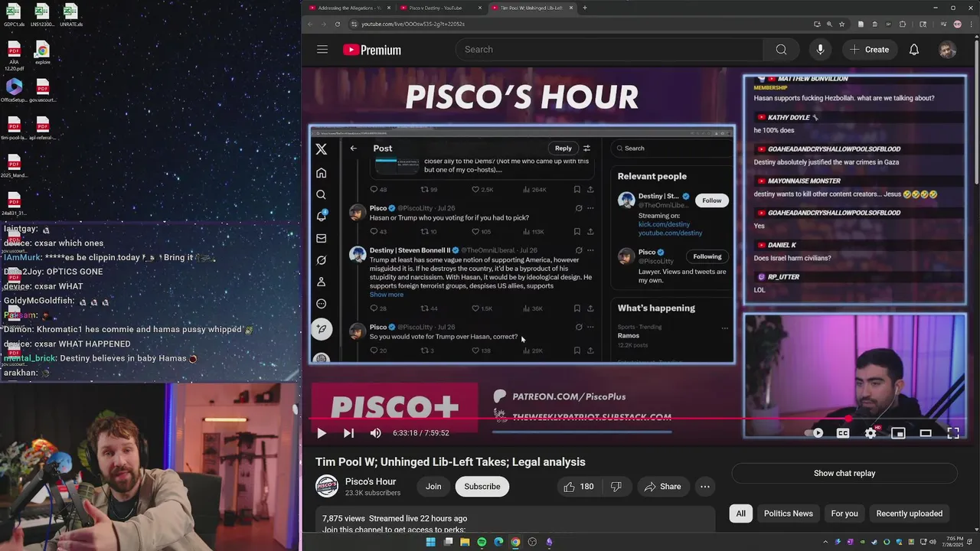Select the explore Chrome desktop shortcut
980x551 pixels.
[43, 54]
